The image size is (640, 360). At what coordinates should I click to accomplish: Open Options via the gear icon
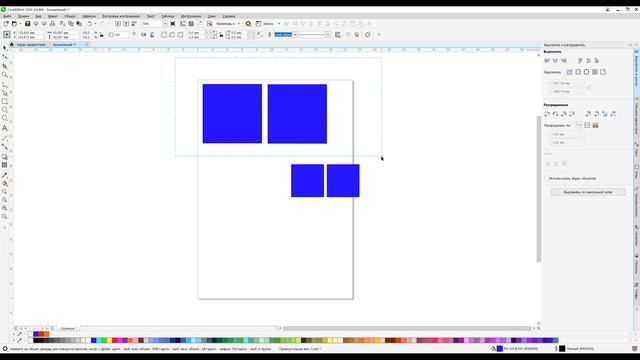pyautogui.click(x=248, y=24)
